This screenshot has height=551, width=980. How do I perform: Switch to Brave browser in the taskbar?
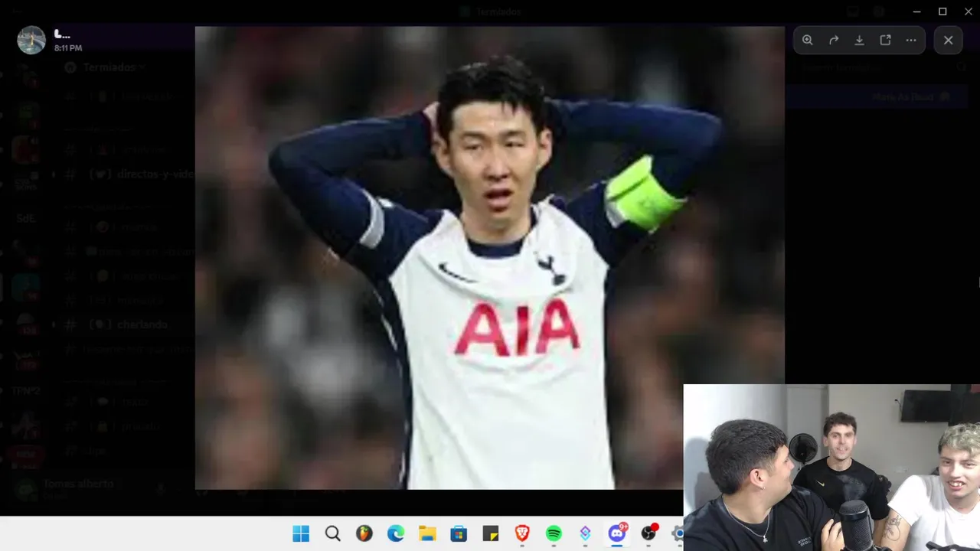(522, 533)
